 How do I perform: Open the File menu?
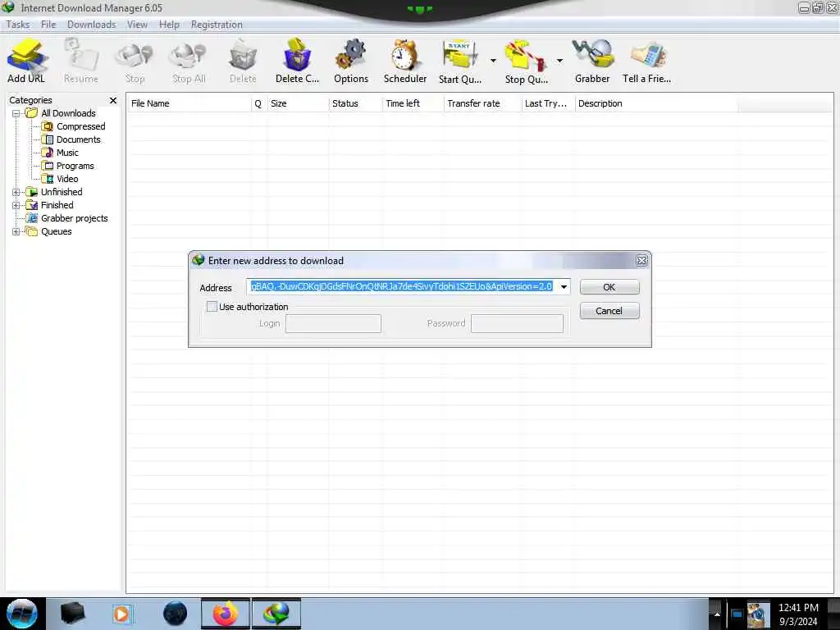click(x=48, y=25)
